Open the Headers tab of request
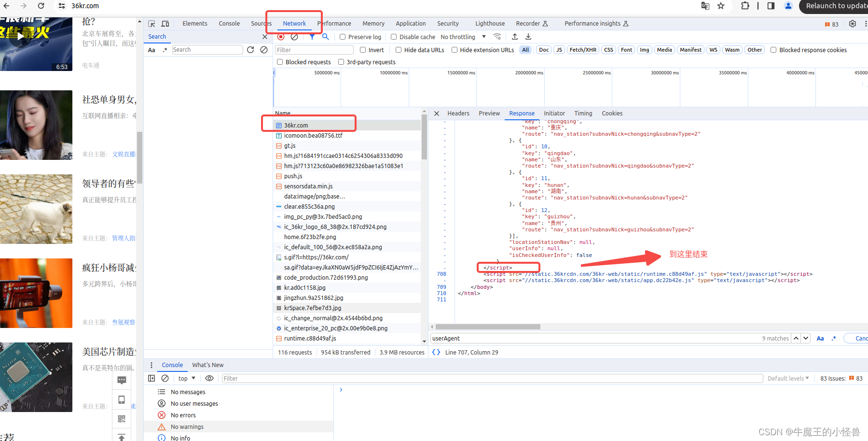The image size is (868, 441). tap(458, 114)
